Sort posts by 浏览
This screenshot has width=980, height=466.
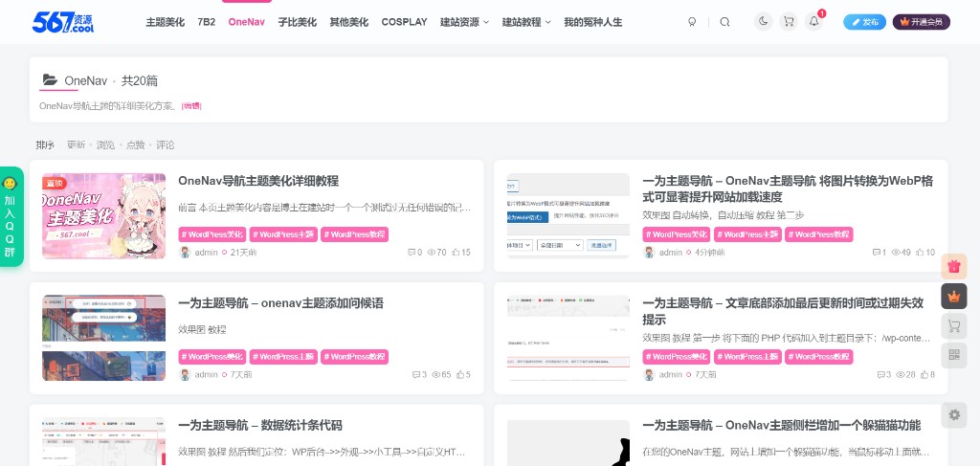click(x=105, y=144)
